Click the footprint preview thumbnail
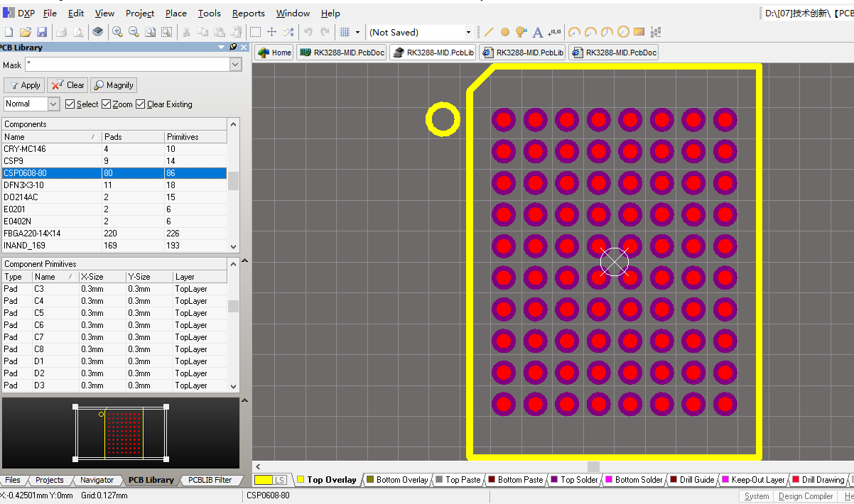The image size is (854, 504). [121, 432]
